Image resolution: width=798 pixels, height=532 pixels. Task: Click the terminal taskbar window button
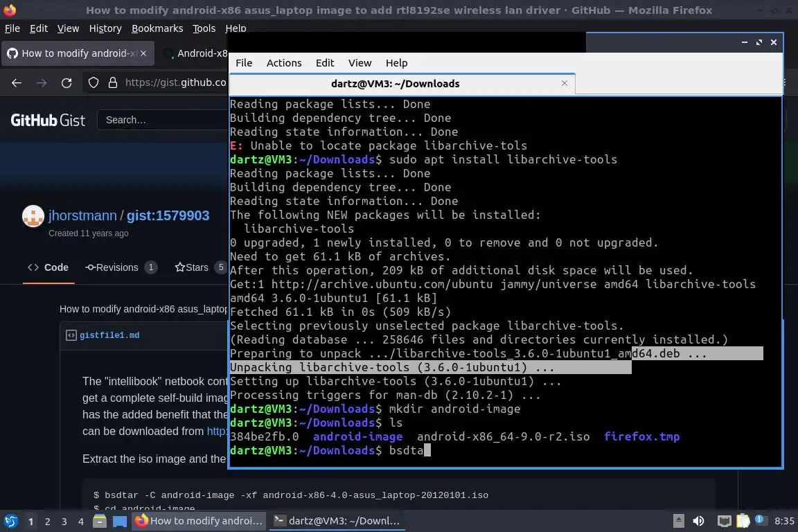tap(337, 521)
